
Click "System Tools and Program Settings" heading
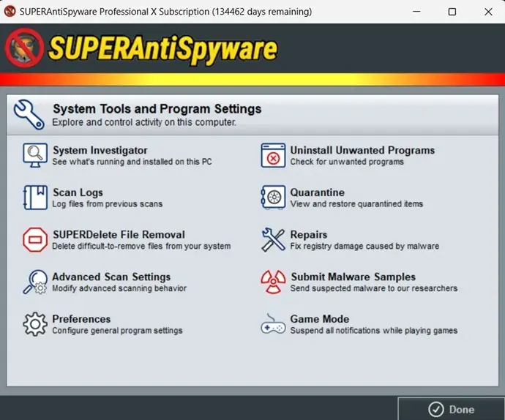[x=157, y=109]
